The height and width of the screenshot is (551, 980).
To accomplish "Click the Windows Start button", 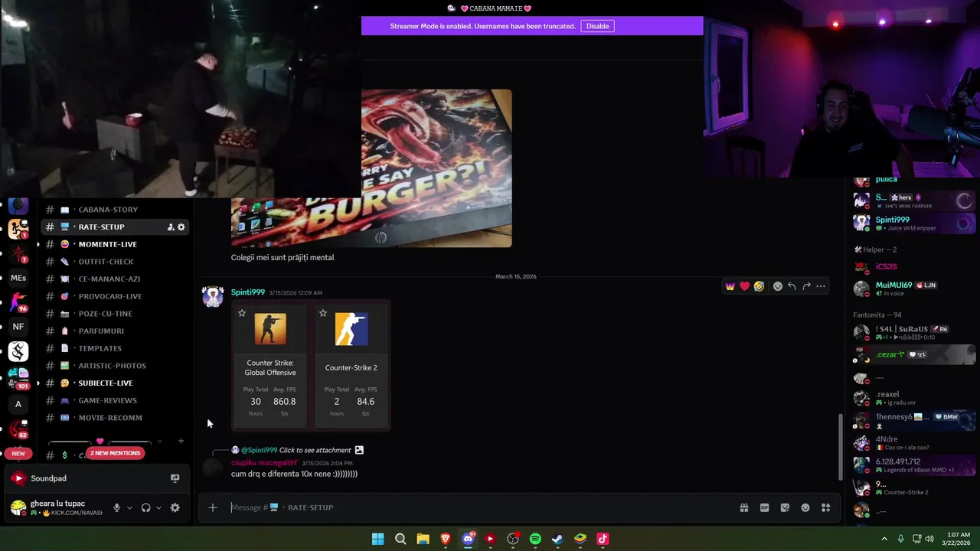I will 377,539.
